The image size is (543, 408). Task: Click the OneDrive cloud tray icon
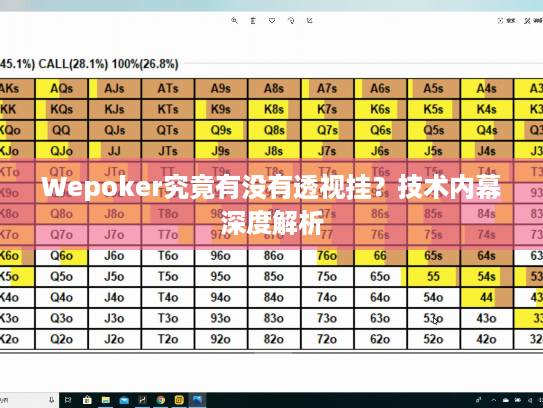tap(506, 400)
